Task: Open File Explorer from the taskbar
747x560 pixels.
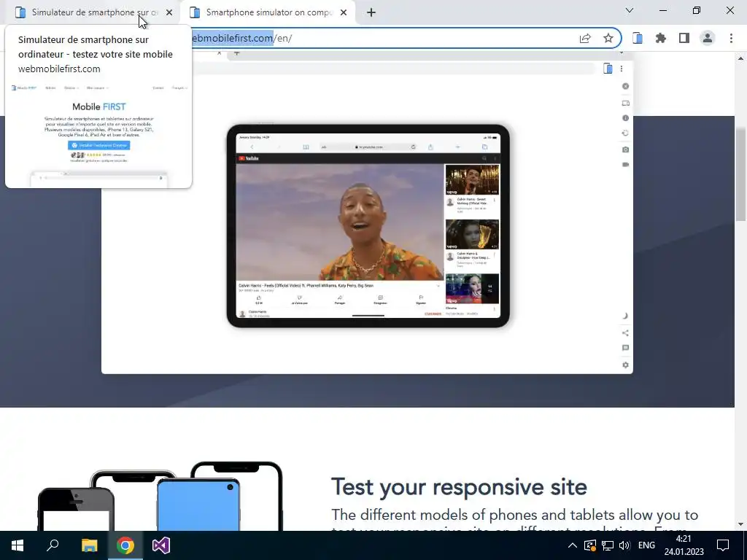Action: click(x=89, y=545)
